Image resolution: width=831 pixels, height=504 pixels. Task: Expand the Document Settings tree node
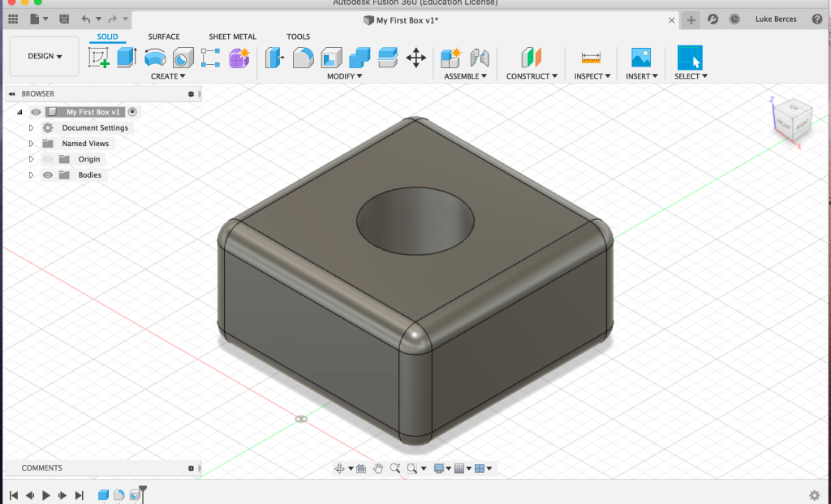(x=31, y=128)
